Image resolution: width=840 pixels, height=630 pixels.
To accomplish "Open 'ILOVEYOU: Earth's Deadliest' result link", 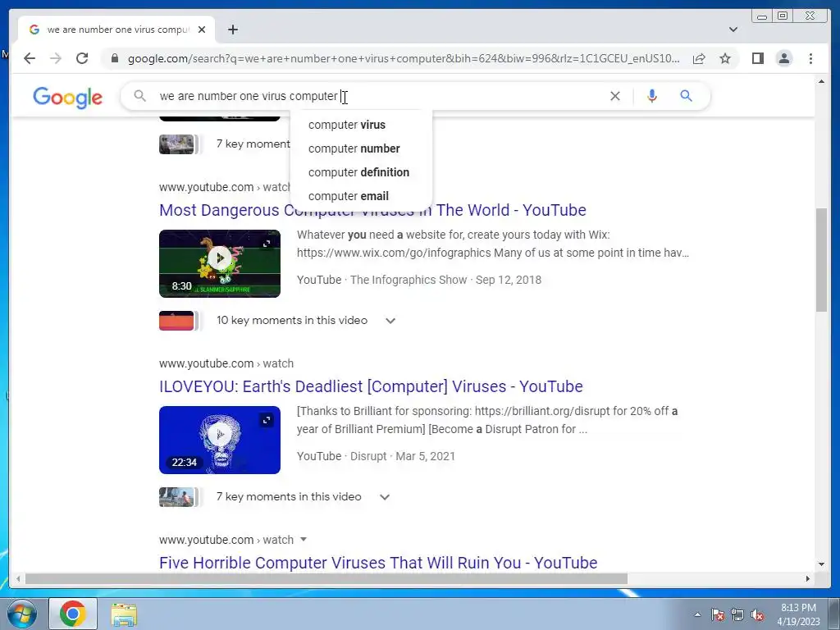I will 371,386.
